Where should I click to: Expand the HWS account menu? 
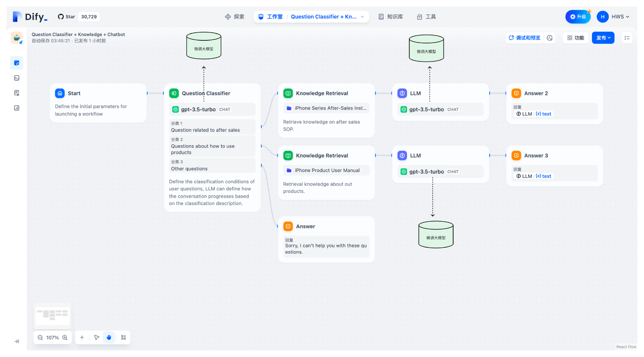[x=613, y=17]
